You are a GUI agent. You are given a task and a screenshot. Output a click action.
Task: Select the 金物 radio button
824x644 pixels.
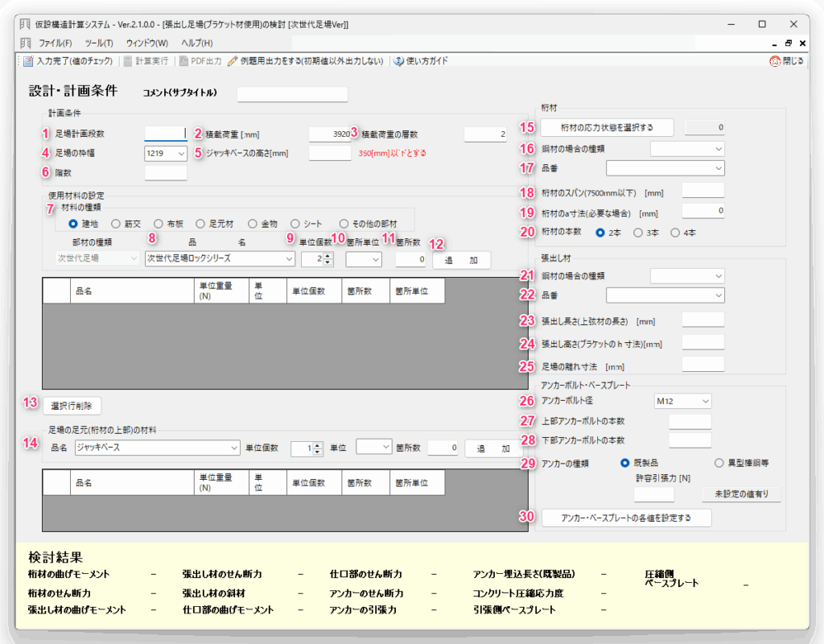(x=253, y=224)
